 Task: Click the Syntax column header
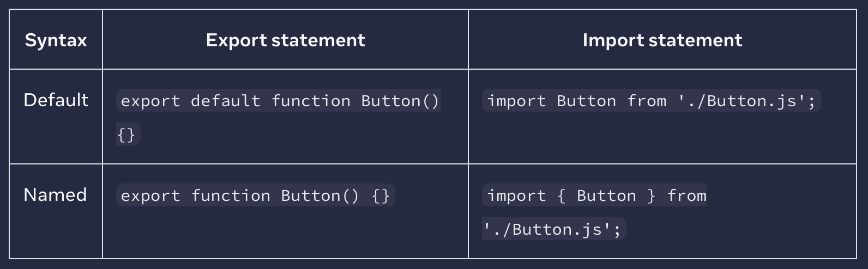(56, 40)
